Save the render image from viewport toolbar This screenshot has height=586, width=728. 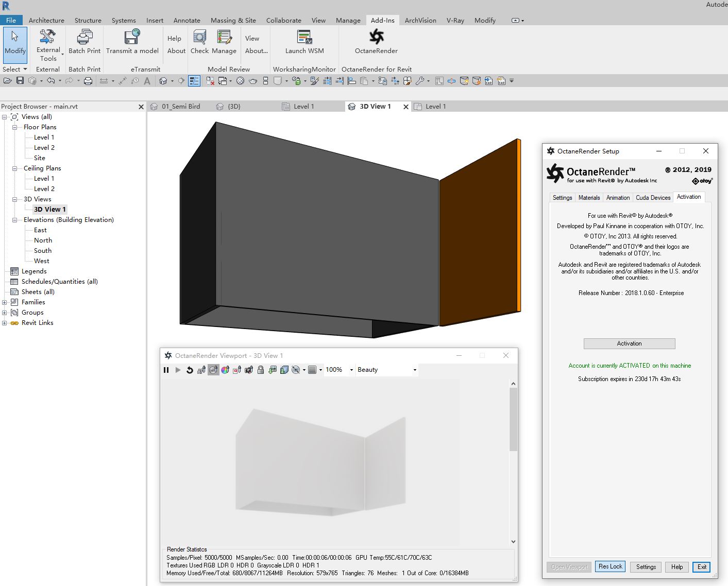273,370
